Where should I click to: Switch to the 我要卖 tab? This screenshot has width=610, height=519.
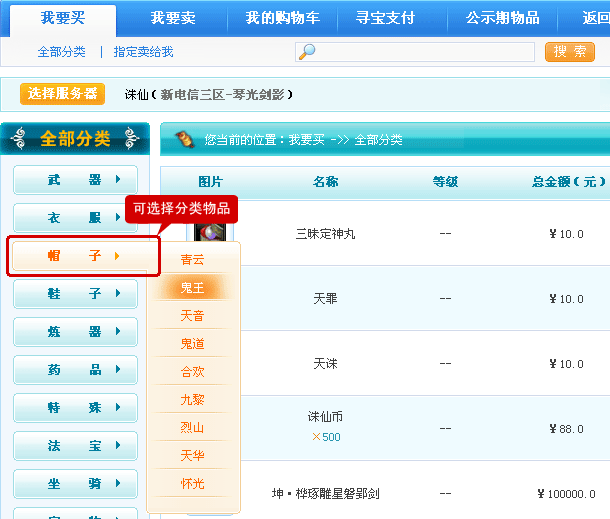coord(172,18)
